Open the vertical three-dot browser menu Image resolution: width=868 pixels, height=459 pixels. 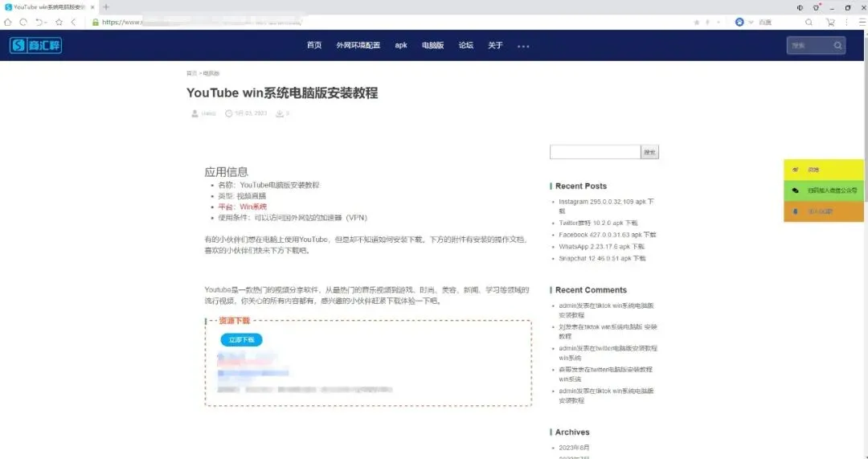846,23
